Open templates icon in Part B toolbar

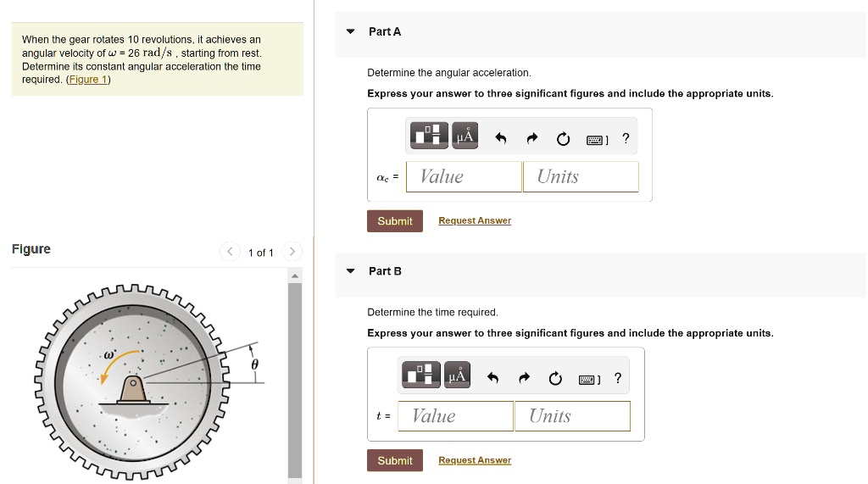[x=421, y=375]
